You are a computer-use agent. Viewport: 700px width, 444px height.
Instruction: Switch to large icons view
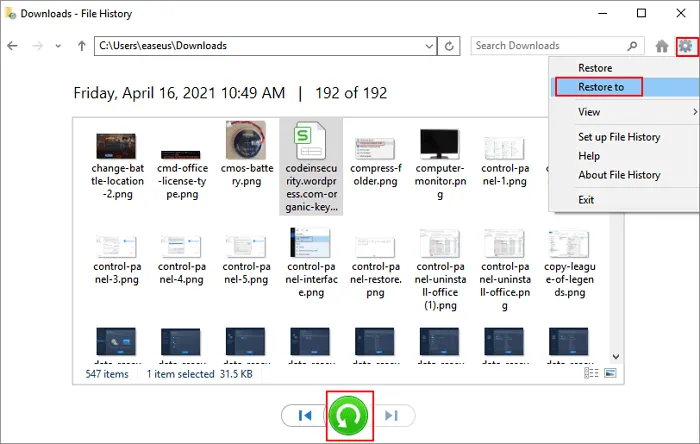(x=610, y=374)
